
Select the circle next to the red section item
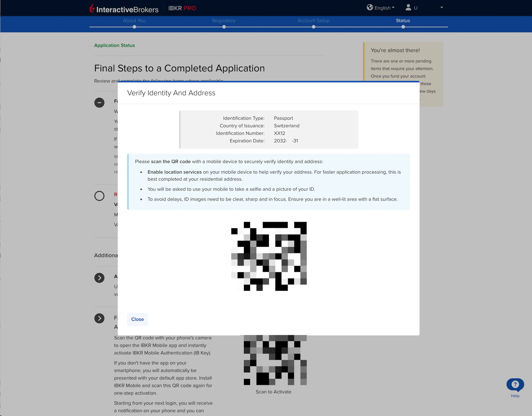99,196
